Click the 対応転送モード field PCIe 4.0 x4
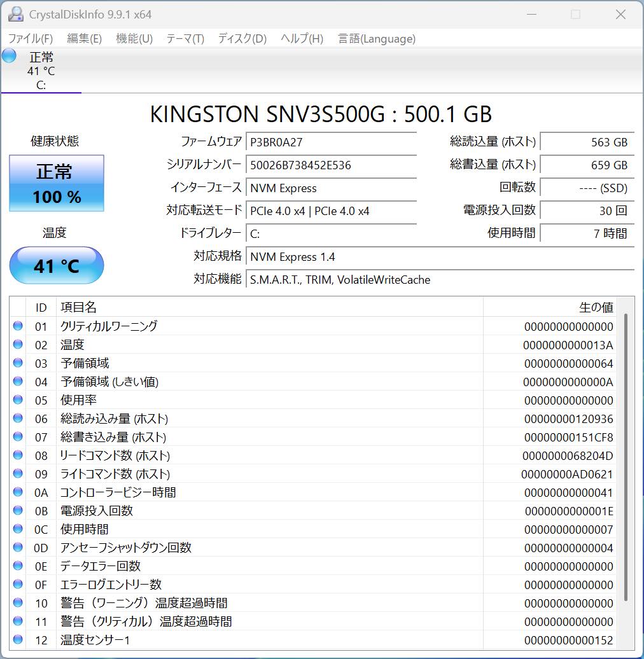 [x=332, y=211]
